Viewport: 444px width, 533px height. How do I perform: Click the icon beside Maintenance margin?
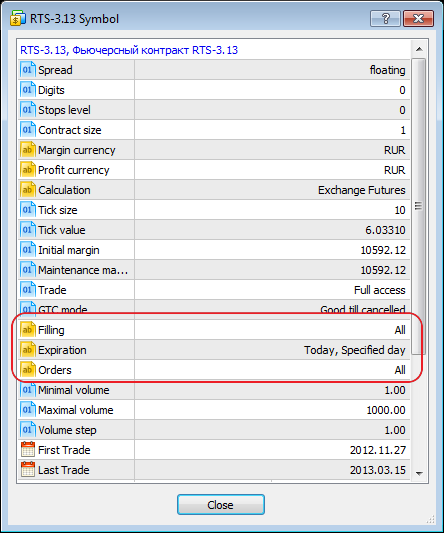click(28, 270)
